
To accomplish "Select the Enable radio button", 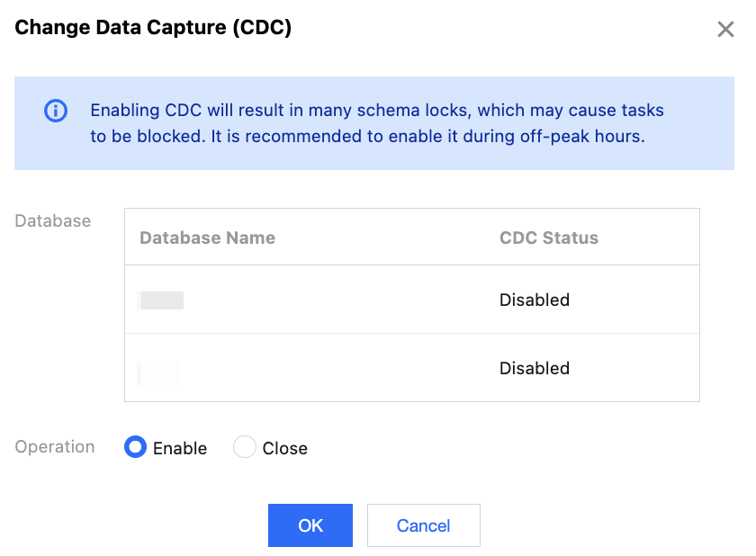I will pyautogui.click(x=135, y=447).
